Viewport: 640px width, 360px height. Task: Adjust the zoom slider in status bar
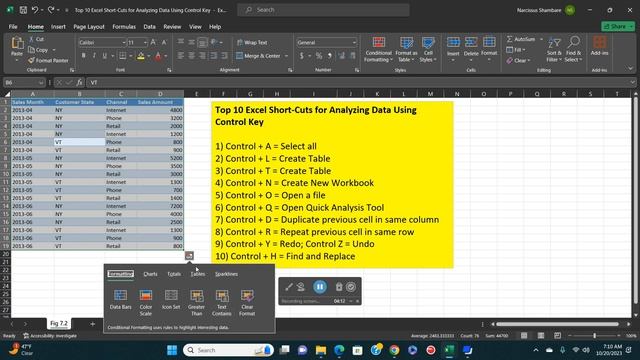pyautogui.click(x=595, y=336)
